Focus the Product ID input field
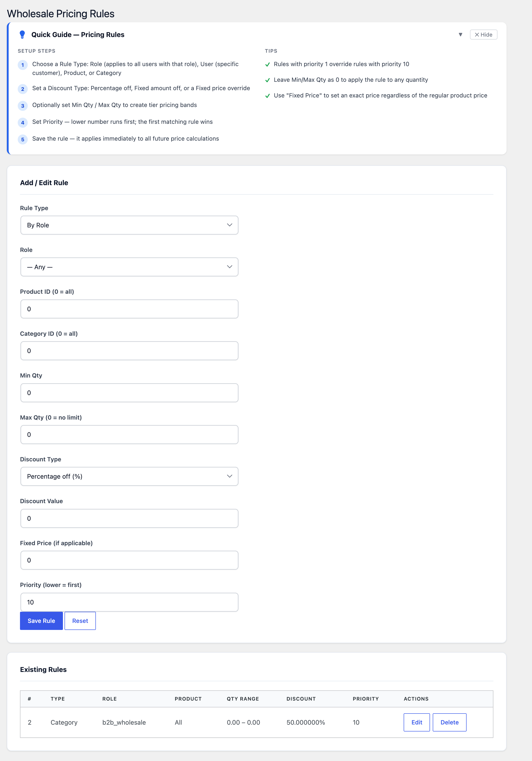532x761 pixels. click(129, 309)
